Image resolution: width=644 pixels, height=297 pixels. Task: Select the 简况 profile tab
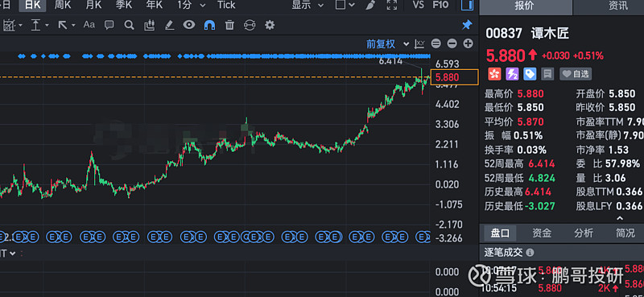[625, 233]
